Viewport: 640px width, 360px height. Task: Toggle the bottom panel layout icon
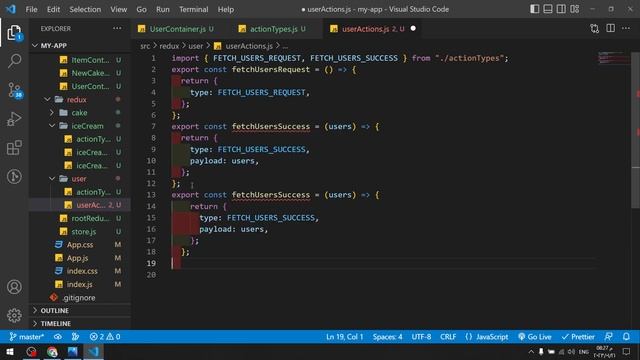click(548, 9)
